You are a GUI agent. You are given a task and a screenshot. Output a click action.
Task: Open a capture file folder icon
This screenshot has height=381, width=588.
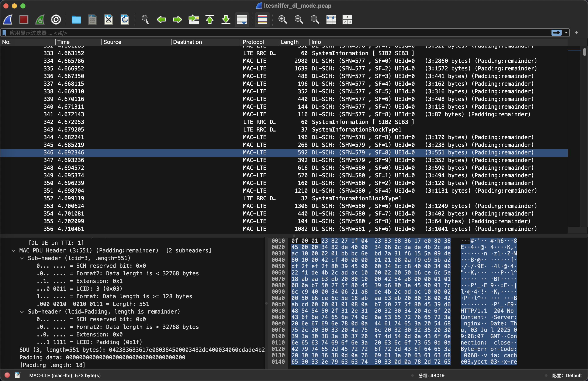pos(76,20)
